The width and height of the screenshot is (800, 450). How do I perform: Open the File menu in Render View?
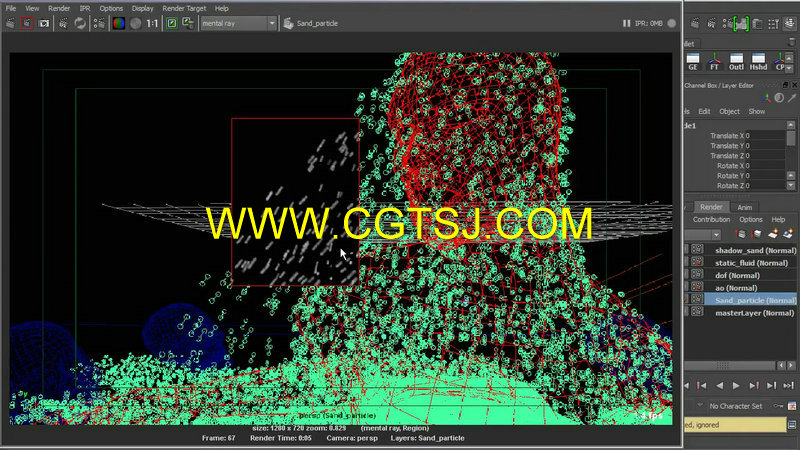pyautogui.click(x=11, y=8)
